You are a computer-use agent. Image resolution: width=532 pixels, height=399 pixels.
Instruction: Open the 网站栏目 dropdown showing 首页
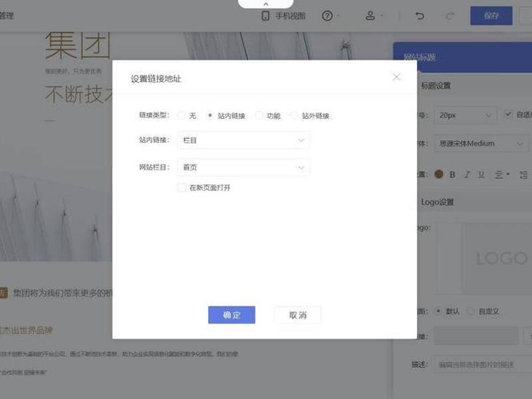[243, 168]
